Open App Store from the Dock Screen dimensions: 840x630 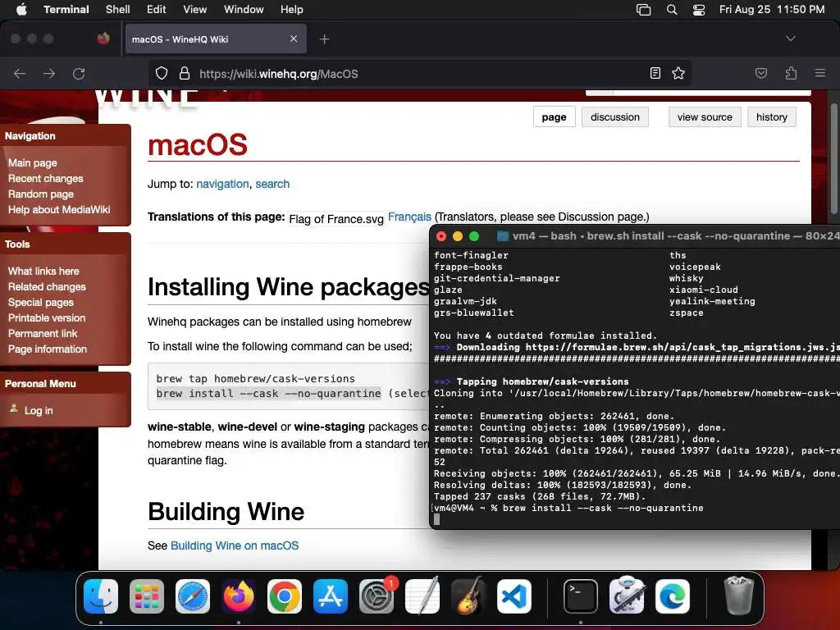pyautogui.click(x=331, y=596)
